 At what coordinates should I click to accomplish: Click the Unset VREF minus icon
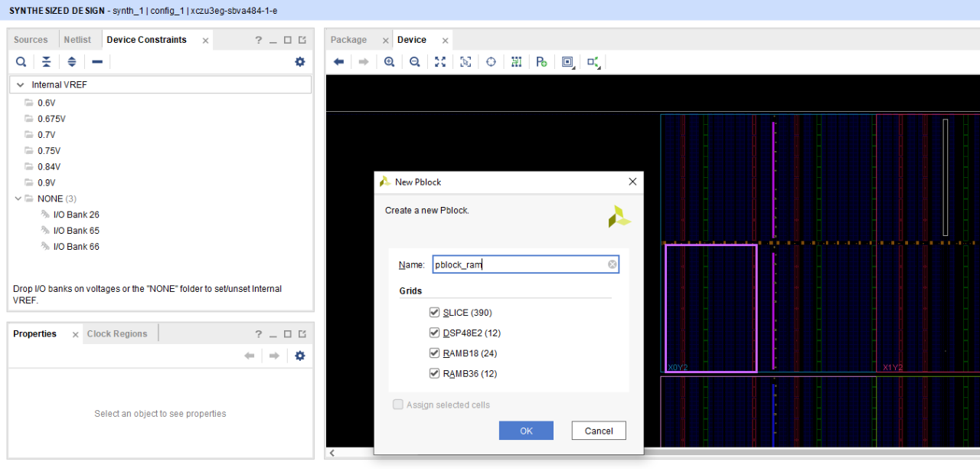[97, 62]
